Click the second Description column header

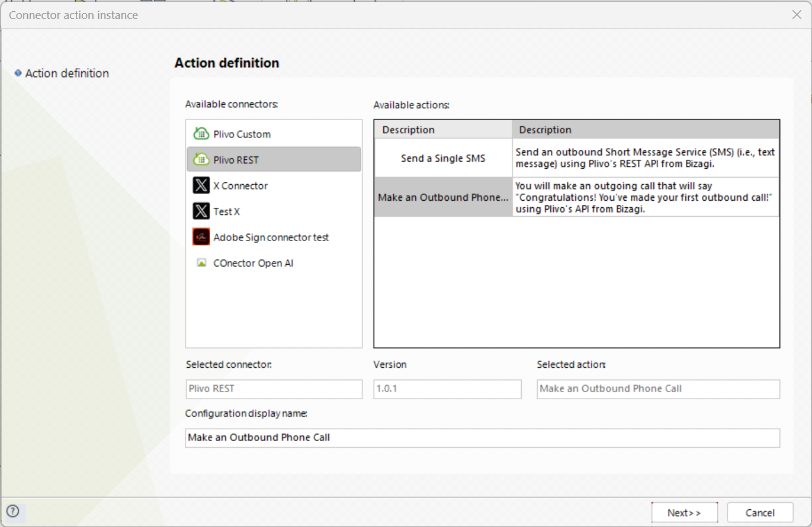click(x=646, y=130)
